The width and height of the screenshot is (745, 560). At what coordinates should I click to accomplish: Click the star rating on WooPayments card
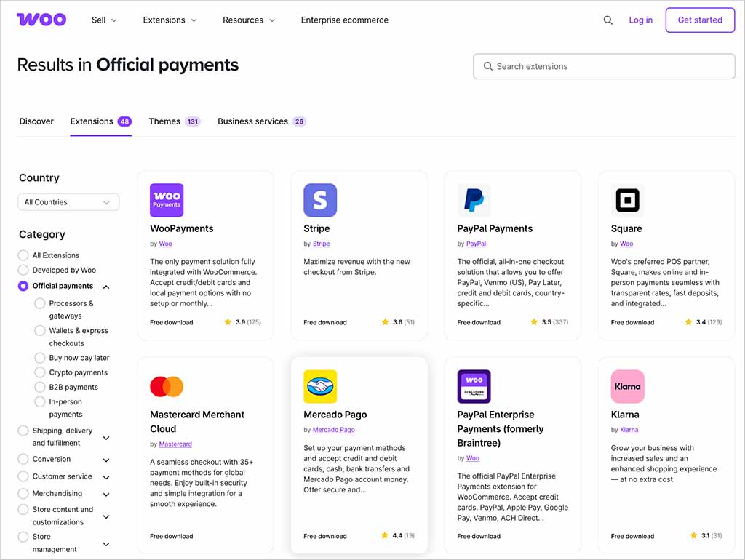click(x=242, y=322)
